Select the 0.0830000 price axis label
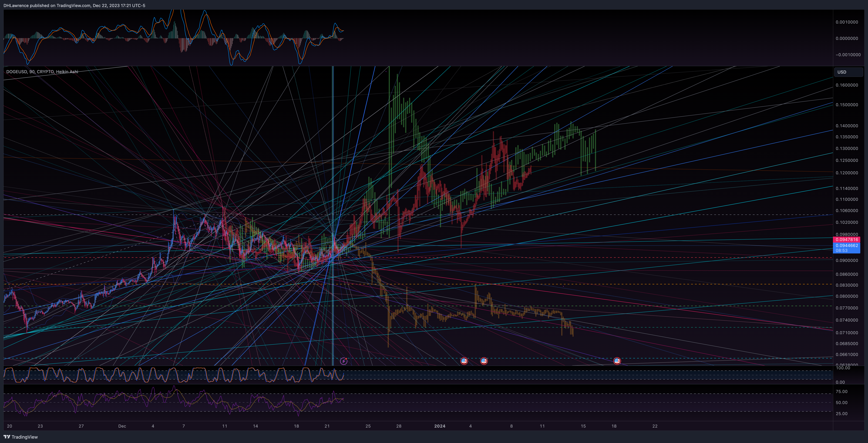 pyautogui.click(x=847, y=285)
